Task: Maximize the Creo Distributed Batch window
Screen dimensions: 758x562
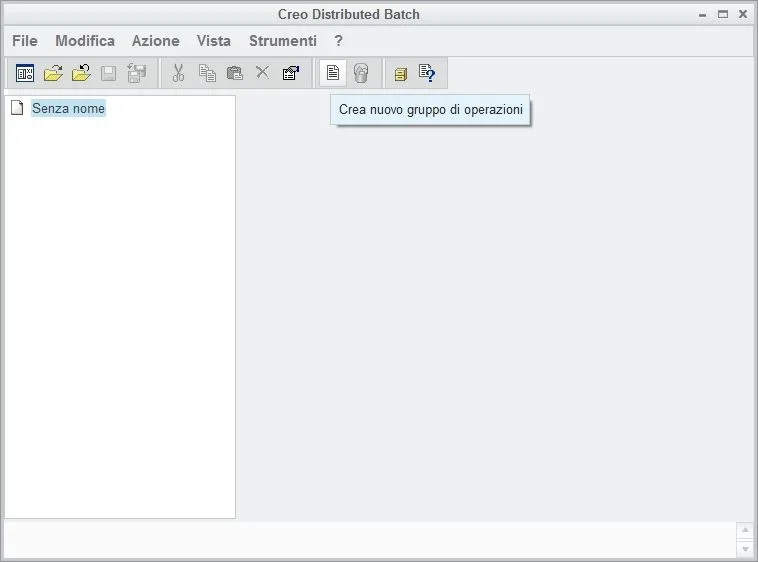Action: click(x=723, y=14)
